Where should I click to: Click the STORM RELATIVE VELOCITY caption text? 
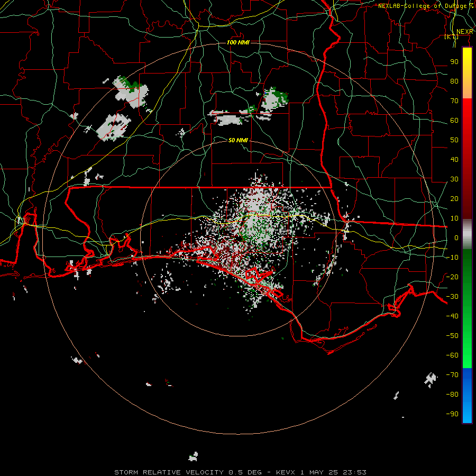click(x=169, y=472)
